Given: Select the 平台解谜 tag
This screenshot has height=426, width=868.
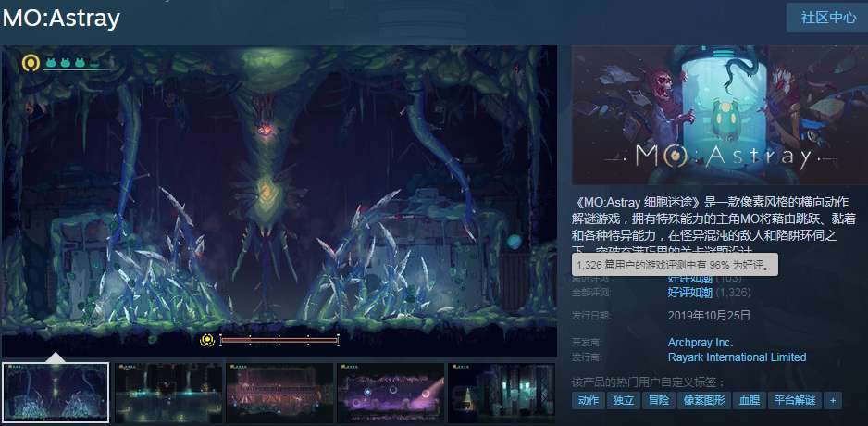Looking at the screenshot, I should [794, 400].
